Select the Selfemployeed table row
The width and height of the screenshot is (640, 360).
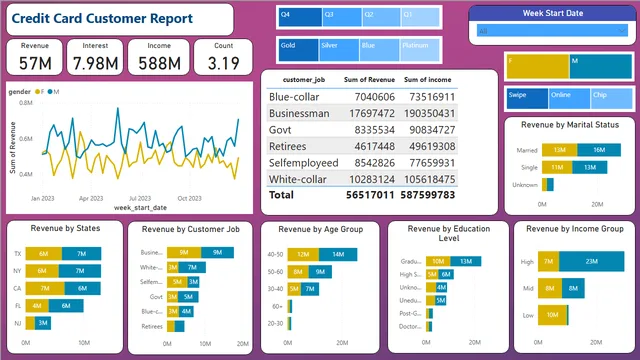[x=362, y=163]
